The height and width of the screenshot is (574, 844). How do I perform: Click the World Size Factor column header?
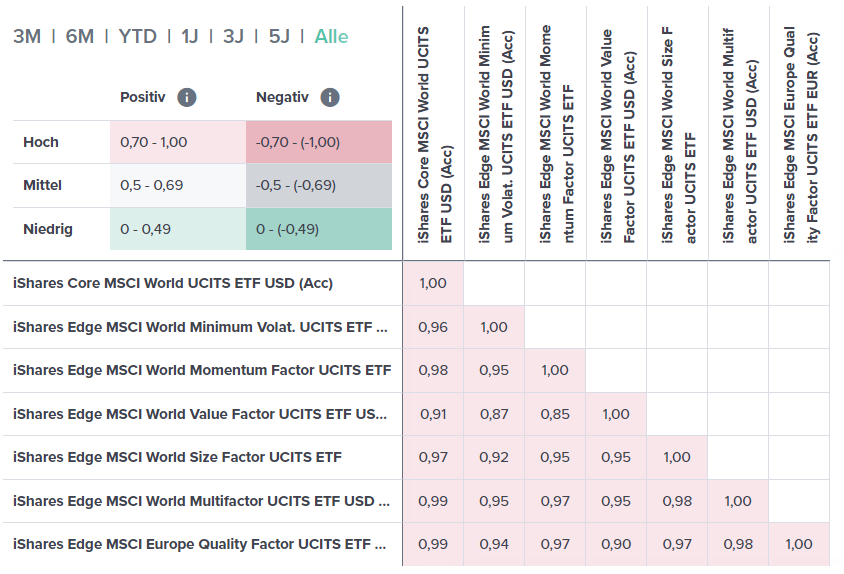coord(678,135)
